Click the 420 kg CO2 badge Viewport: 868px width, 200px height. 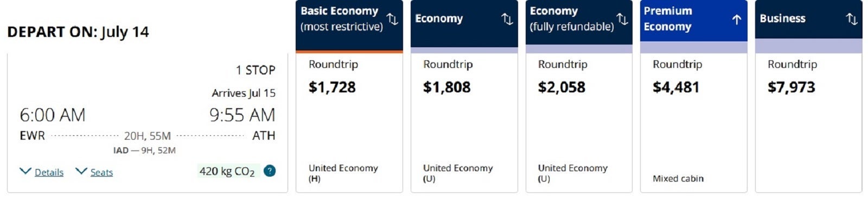point(227,171)
